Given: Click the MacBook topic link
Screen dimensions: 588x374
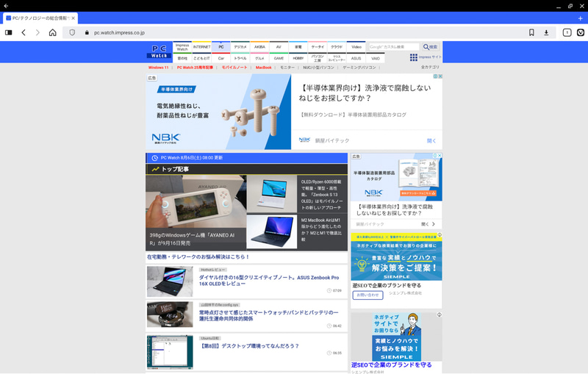Looking at the screenshot, I should [x=264, y=68].
